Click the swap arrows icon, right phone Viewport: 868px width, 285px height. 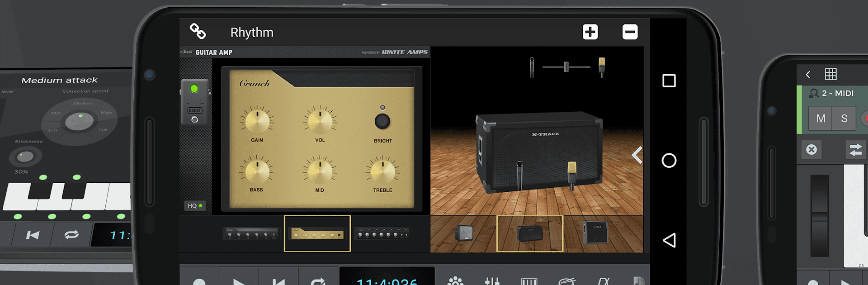coord(856,149)
